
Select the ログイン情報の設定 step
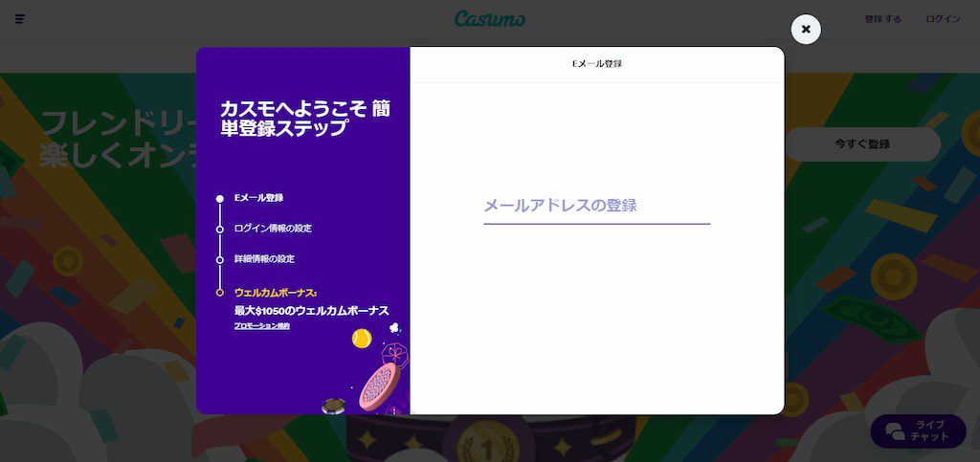(x=273, y=229)
